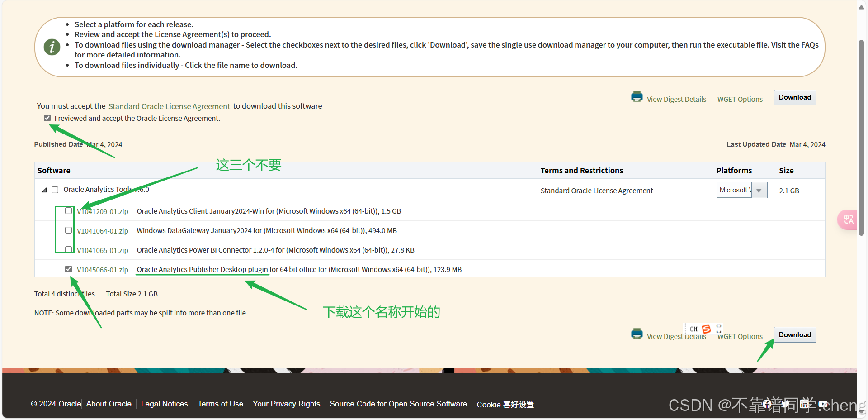Open the Terms of Use footer link

coord(220,404)
